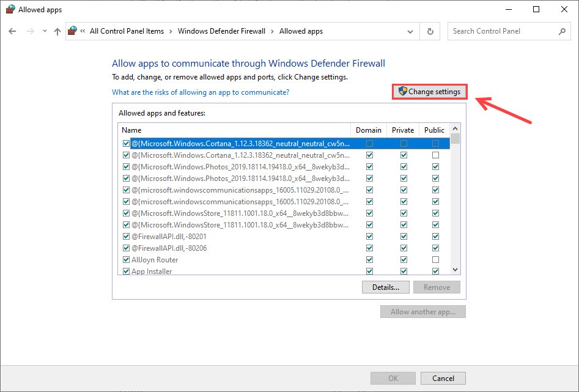Click the Change settings button

click(430, 92)
